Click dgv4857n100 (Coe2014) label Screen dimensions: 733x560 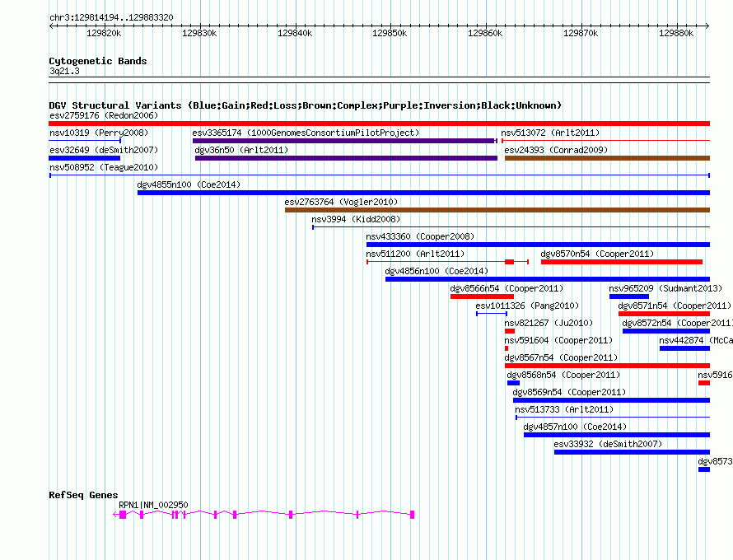coord(575,427)
